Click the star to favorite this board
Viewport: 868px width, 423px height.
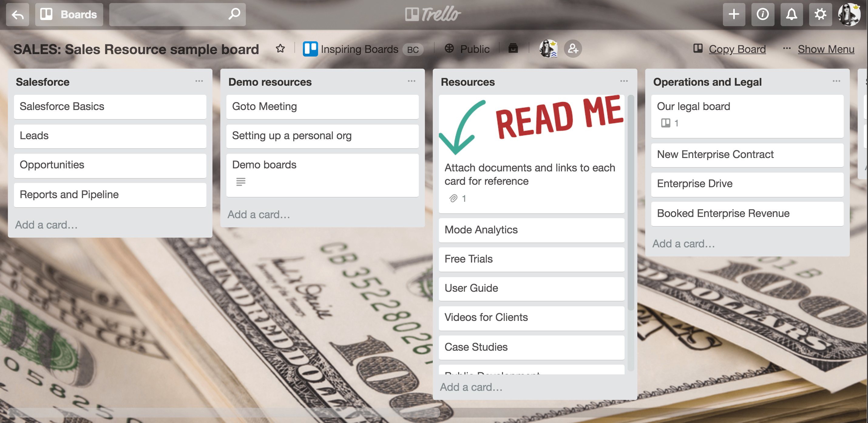pos(280,49)
